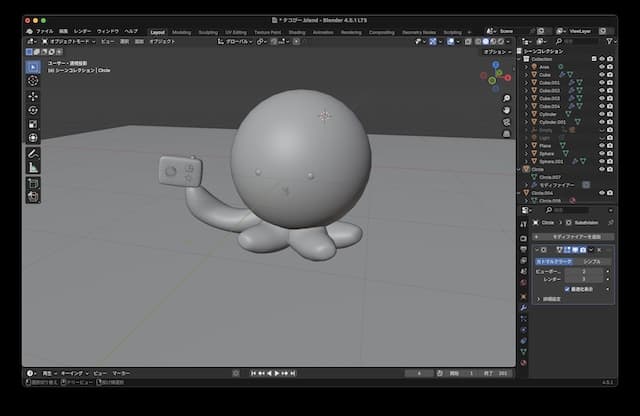Click the pan hand icon in the viewport
The height and width of the screenshot is (416, 640).
507,110
